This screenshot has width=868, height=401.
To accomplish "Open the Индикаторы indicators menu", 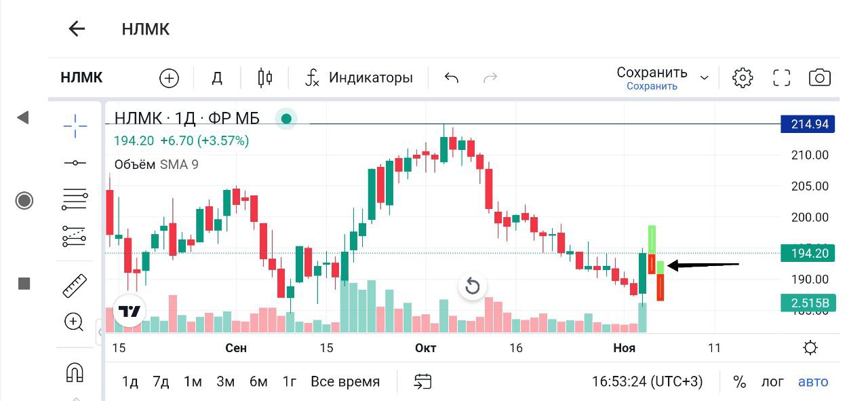I will [359, 78].
